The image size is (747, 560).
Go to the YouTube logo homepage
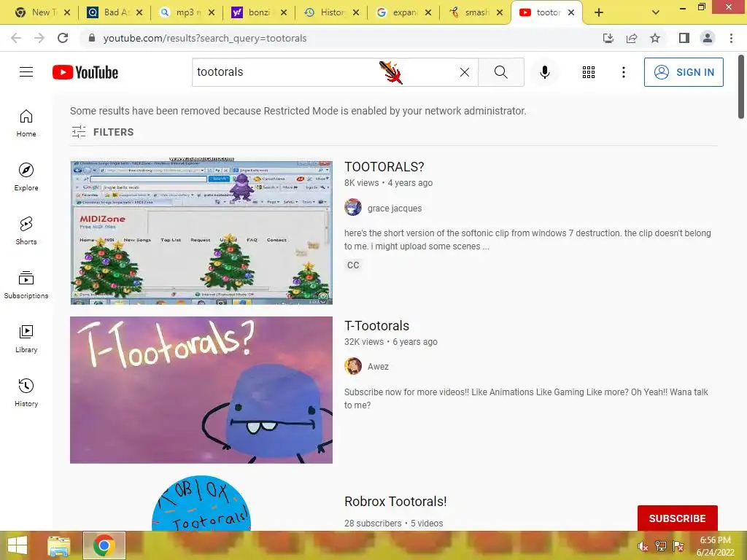click(85, 72)
